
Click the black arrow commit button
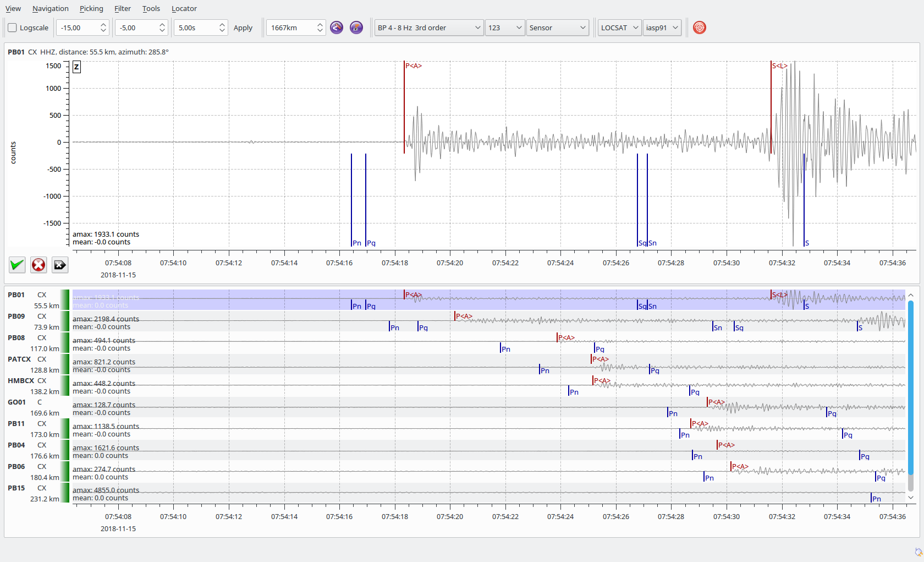[60, 265]
